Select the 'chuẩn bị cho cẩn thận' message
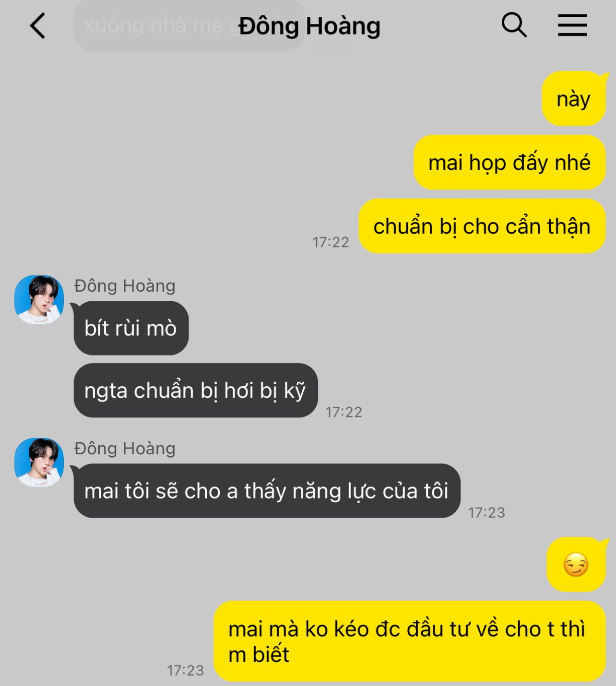 point(482,226)
